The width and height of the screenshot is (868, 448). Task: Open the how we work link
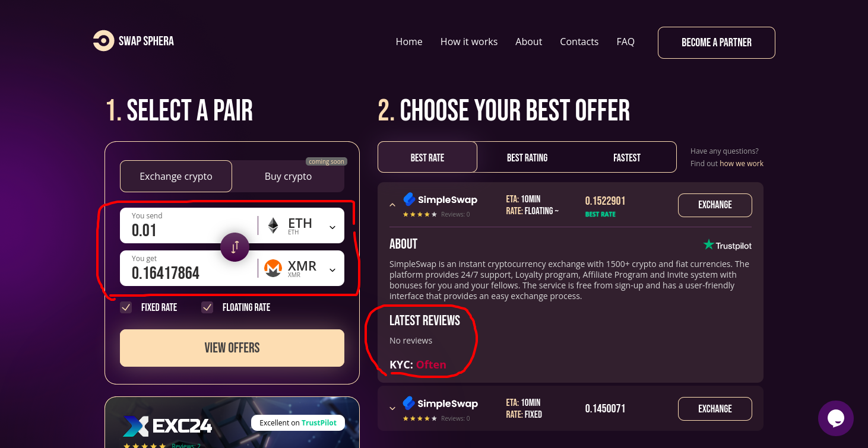click(x=742, y=163)
